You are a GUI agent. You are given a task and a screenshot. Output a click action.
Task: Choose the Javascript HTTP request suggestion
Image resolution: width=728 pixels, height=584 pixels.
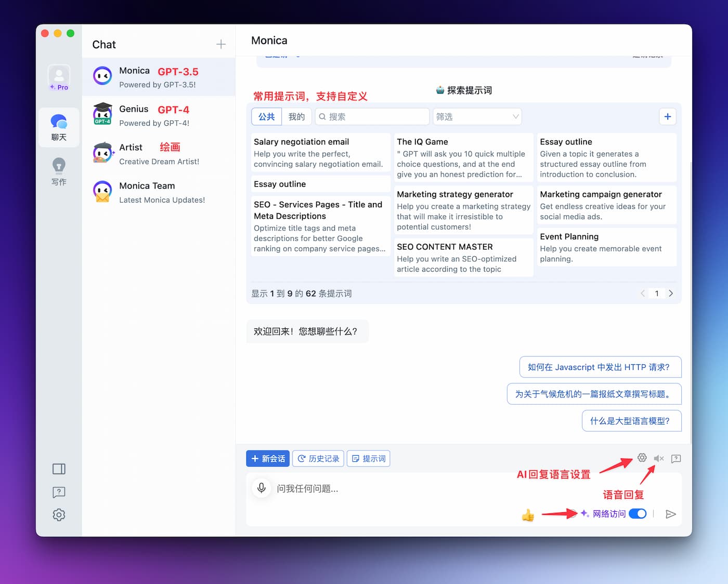[x=600, y=367]
